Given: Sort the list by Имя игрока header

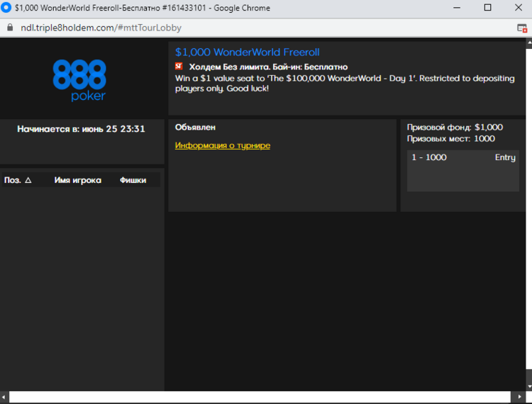Looking at the screenshot, I should pos(77,180).
